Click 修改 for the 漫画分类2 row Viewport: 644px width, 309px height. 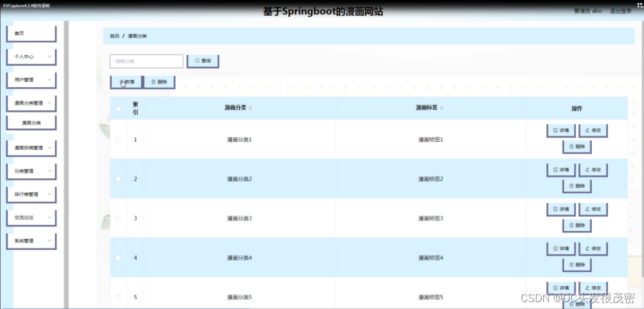click(x=593, y=170)
